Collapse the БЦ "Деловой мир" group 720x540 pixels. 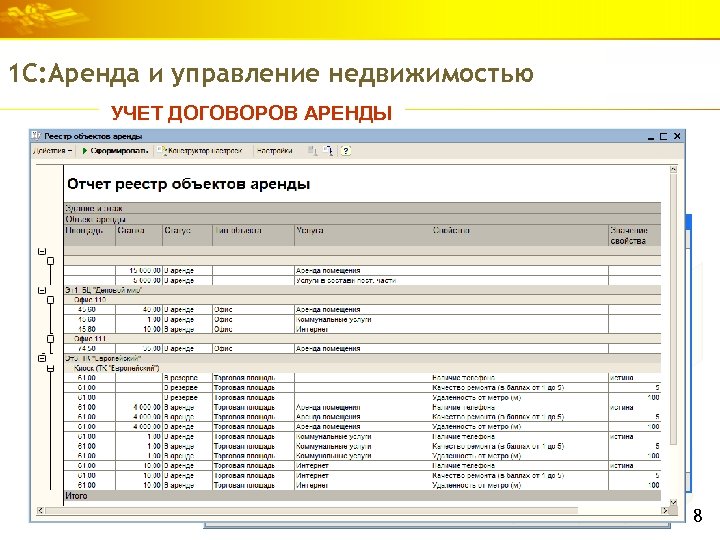point(42,290)
